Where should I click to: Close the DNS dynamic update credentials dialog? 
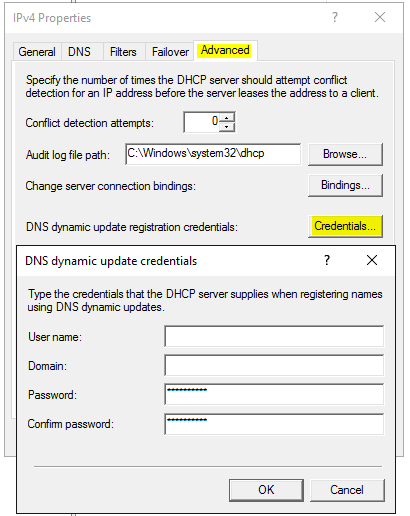click(x=372, y=260)
